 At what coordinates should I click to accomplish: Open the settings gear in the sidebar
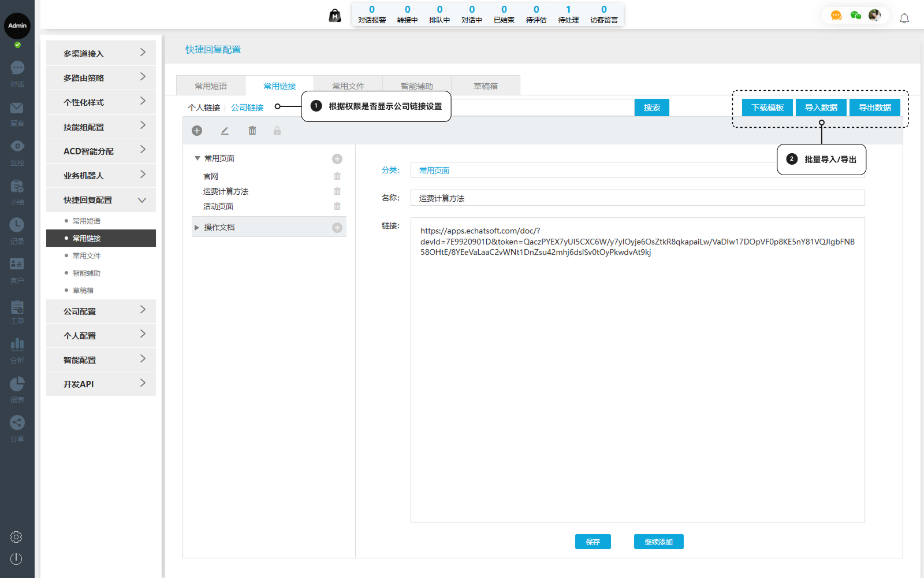(16, 537)
